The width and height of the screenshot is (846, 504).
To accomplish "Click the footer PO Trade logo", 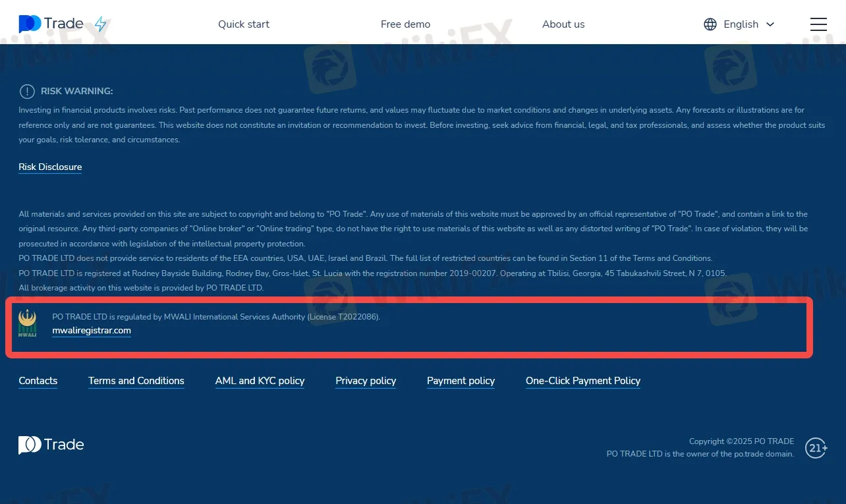I will (51, 445).
